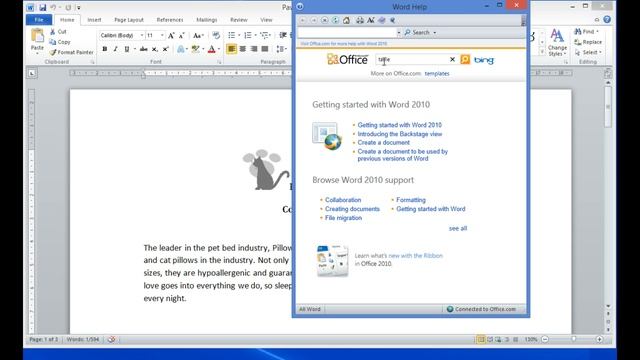The width and height of the screenshot is (640, 360).
Task: Open the font size dropdown showing 11
Action: [162, 36]
